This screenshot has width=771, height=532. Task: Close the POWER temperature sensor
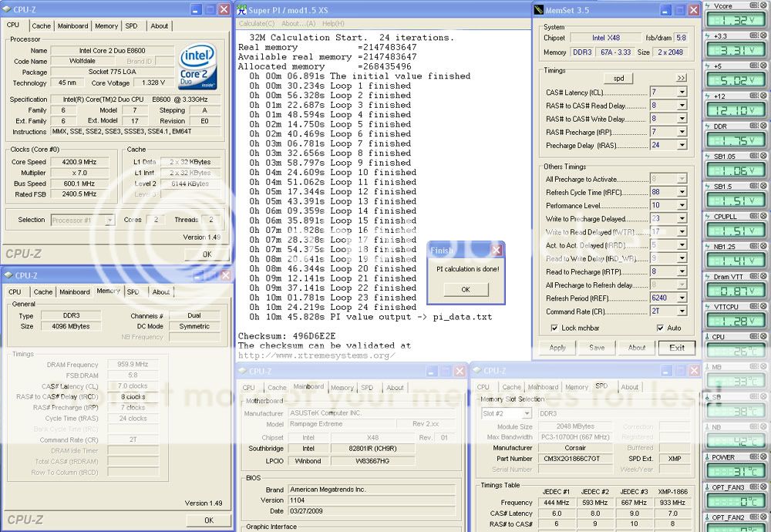(x=763, y=456)
